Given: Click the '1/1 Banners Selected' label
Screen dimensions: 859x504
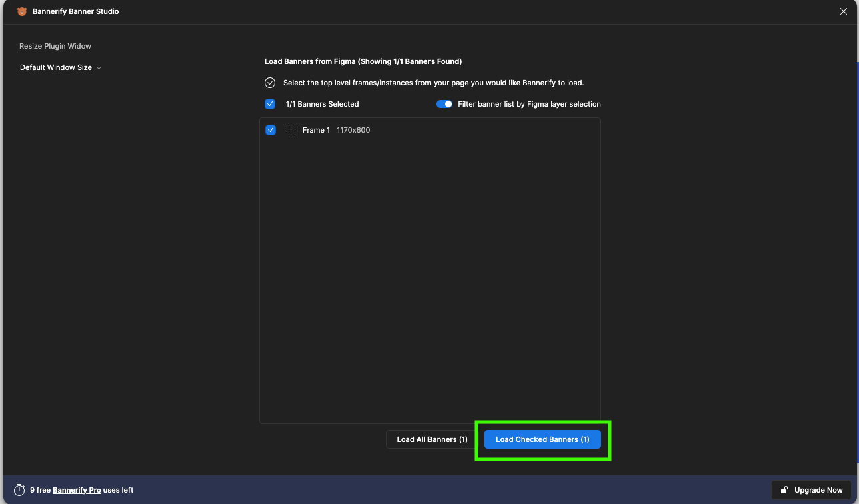Looking at the screenshot, I should tap(322, 104).
